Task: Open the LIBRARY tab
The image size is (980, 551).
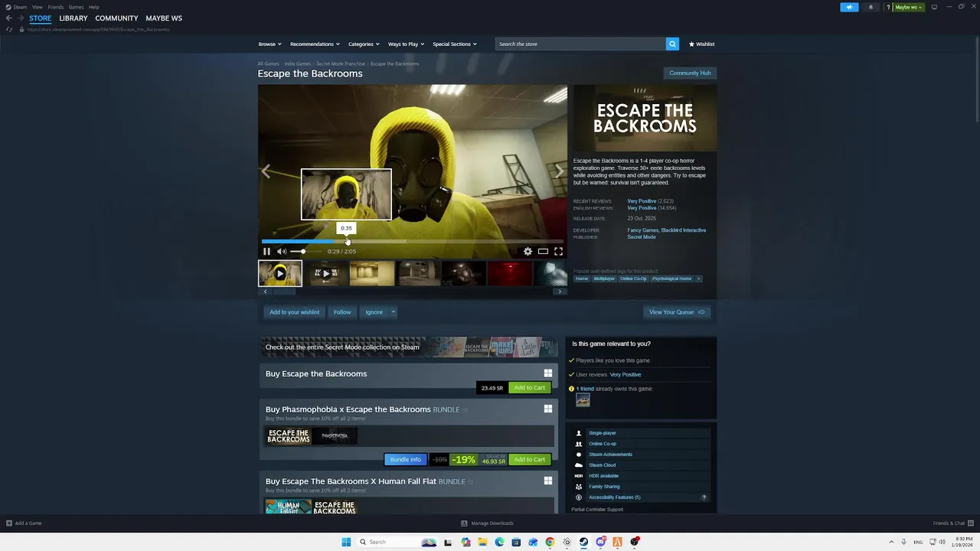Action: coord(73,18)
